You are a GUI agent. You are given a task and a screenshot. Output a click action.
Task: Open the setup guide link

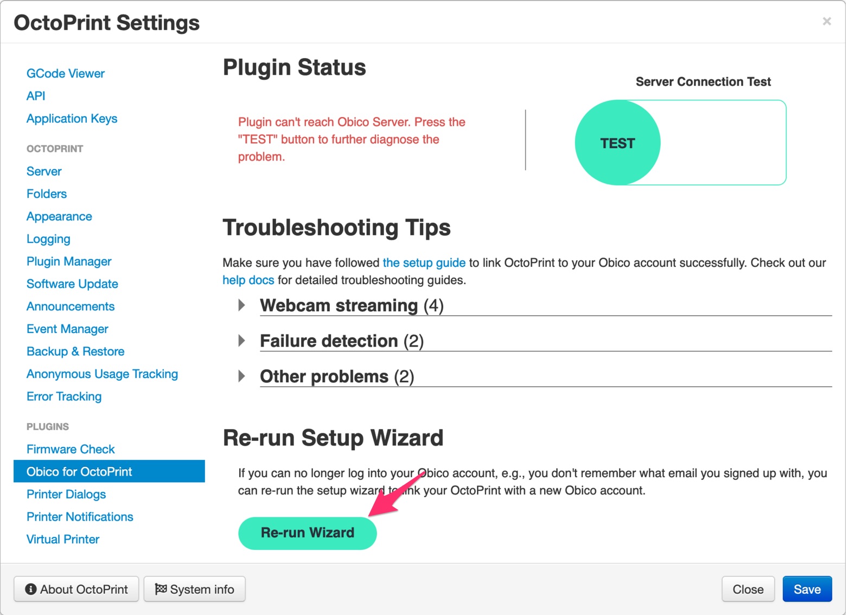(424, 263)
